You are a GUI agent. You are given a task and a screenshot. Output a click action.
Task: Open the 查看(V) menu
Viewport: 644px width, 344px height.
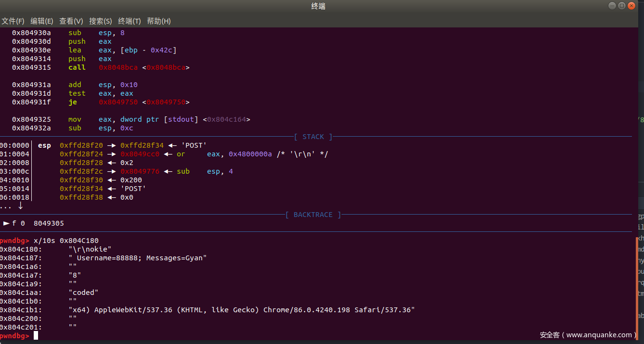point(71,21)
